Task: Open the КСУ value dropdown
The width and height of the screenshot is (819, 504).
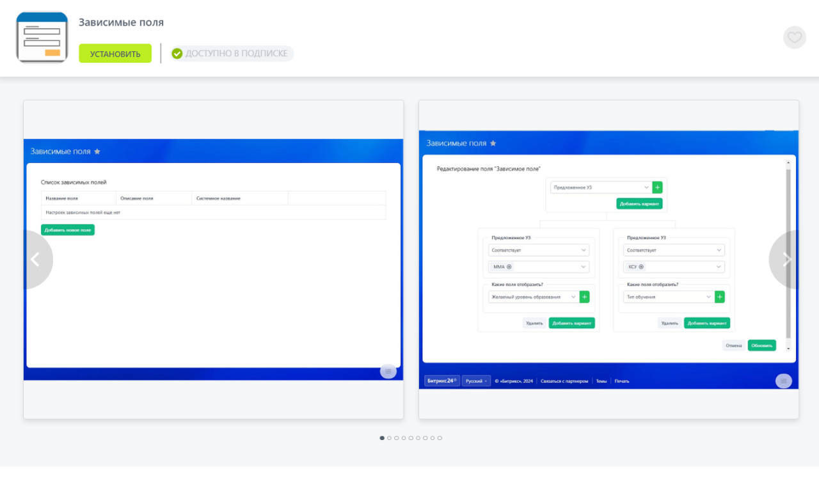Action: pyautogui.click(x=674, y=267)
